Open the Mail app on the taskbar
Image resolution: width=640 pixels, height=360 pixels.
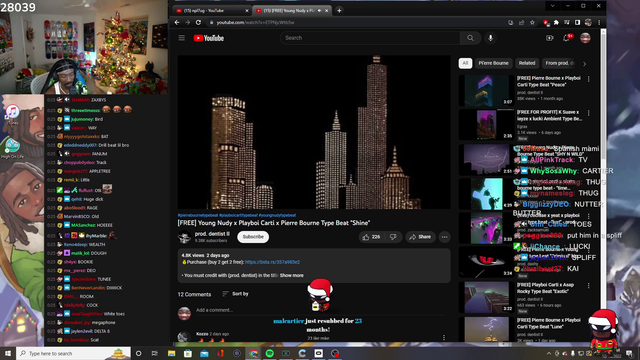click(x=204, y=353)
